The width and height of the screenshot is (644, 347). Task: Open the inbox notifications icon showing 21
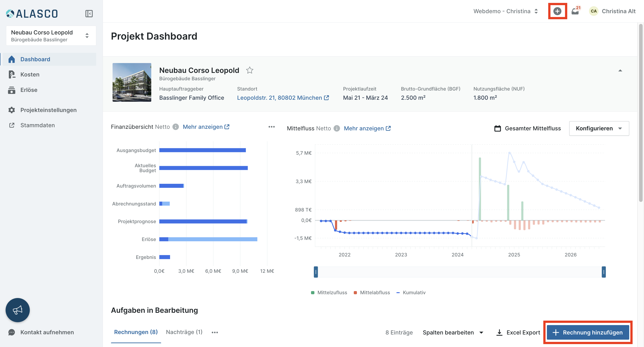[576, 11]
